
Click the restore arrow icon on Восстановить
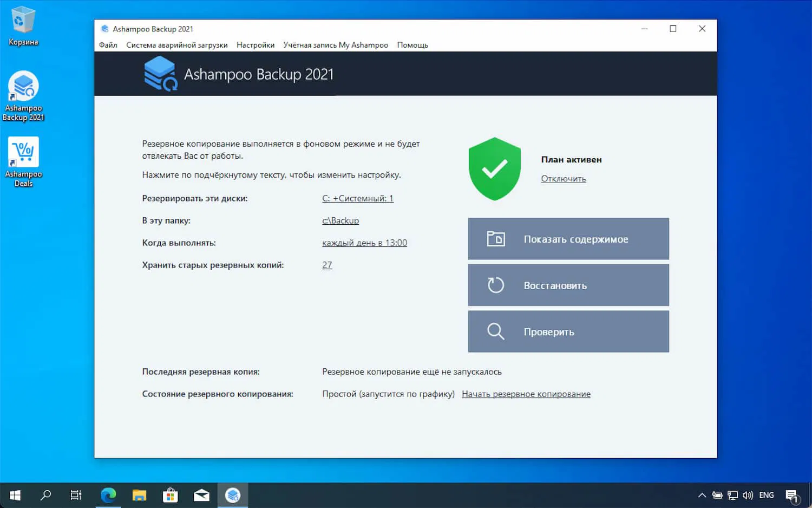[496, 285]
